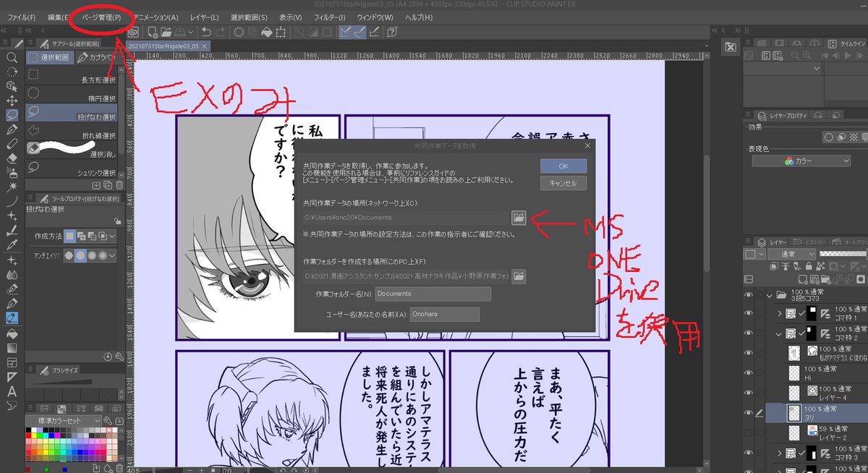Switch to the カブラペン sub tool tab
Image resolution: width=868 pixels, height=473 pixels.
tap(96, 56)
